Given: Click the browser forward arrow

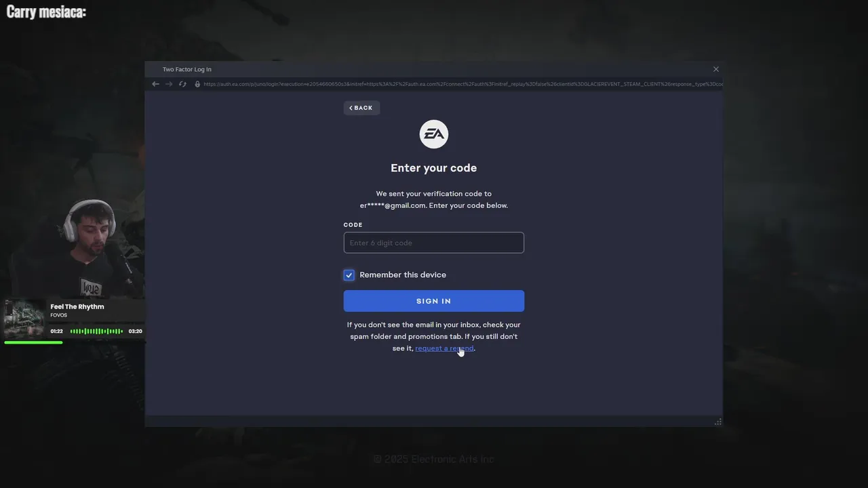Looking at the screenshot, I should click(x=169, y=84).
